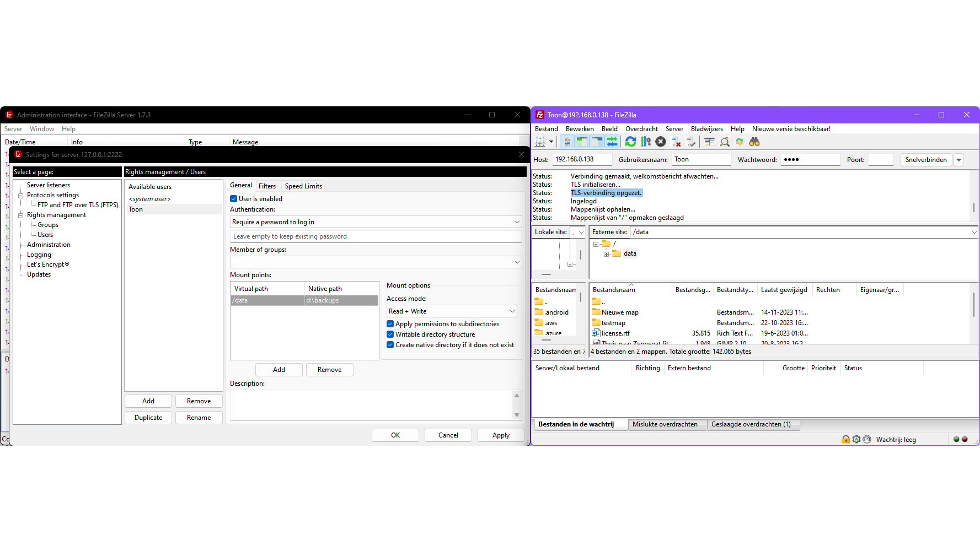Image resolution: width=980 pixels, height=551 pixels.
Task: Toggle the transfer queue display icon
Action: pyautogui.click(x=612, y=142)
